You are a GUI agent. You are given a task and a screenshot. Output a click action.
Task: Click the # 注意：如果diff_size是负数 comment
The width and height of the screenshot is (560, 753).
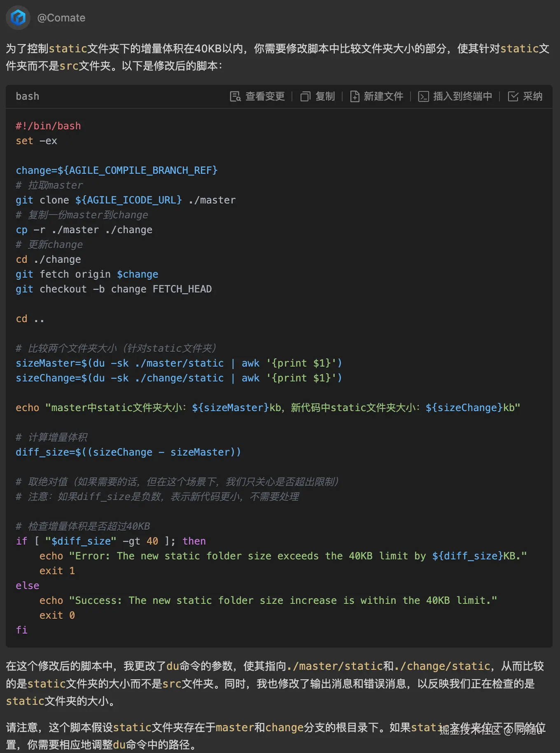tap(157, 497)
